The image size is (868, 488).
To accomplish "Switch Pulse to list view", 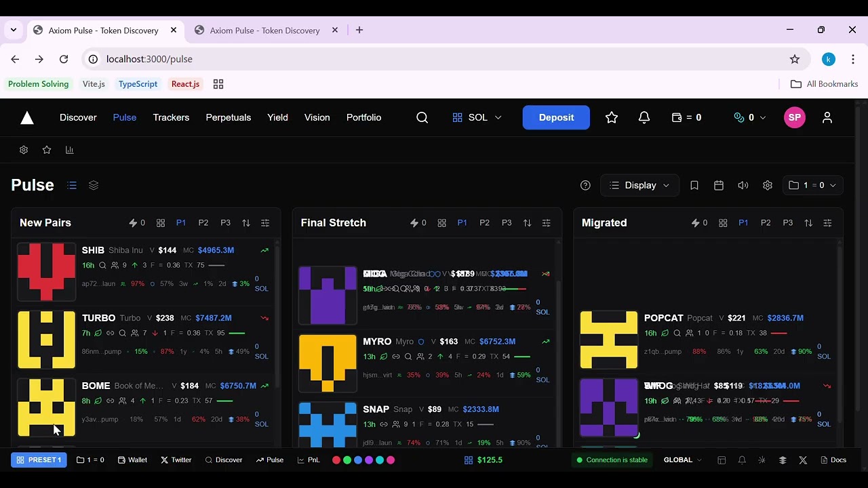I will (72, 186).
